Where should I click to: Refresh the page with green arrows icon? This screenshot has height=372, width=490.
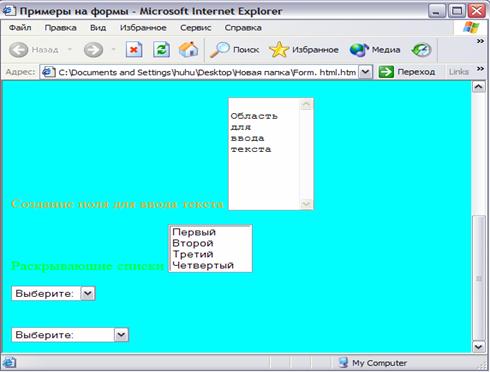[161, 50]
